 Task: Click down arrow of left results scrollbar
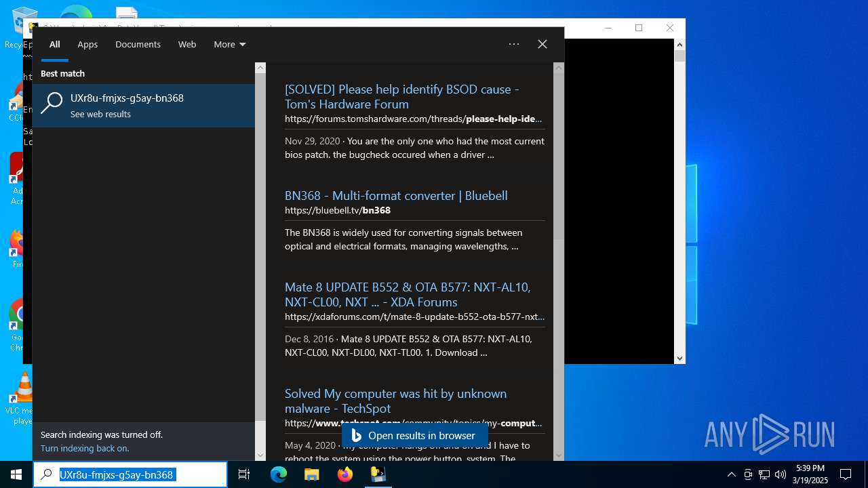[260, 455]
